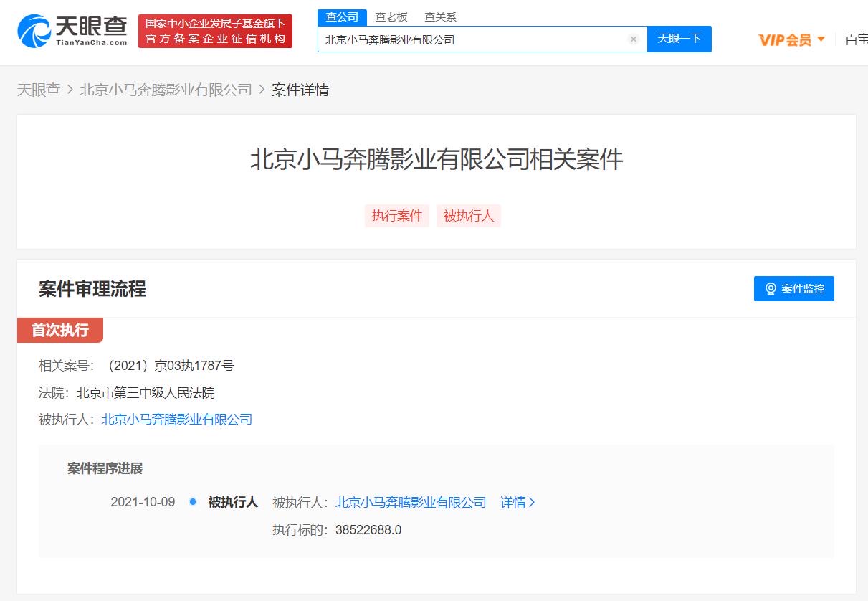
Task: Open the company link in 案件程序进展 row
Action: coord(411,503)
